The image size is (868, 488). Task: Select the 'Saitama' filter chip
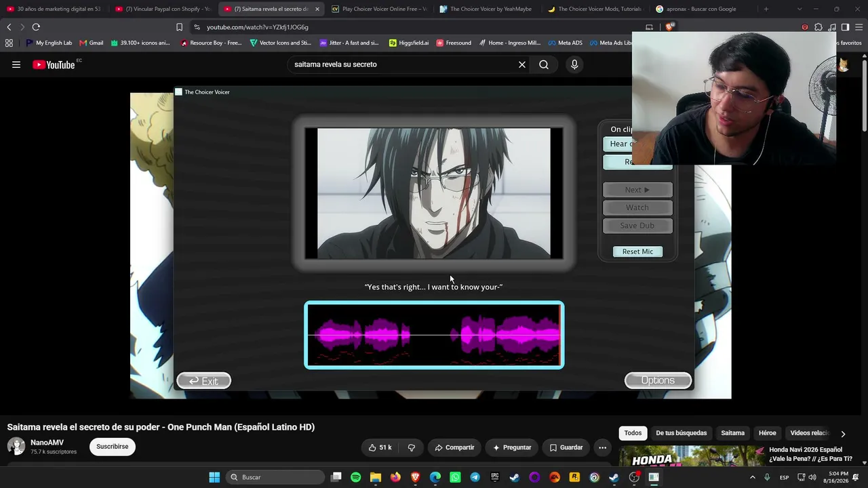point(732,433)
